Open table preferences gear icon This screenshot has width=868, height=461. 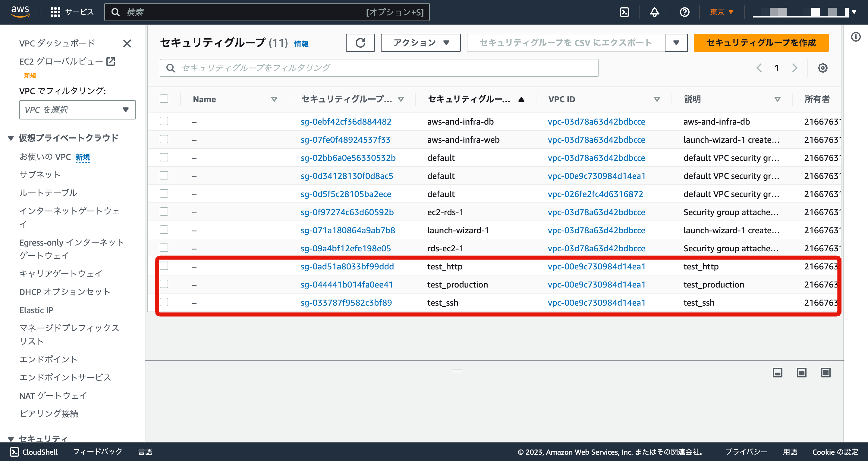(822, 68)
